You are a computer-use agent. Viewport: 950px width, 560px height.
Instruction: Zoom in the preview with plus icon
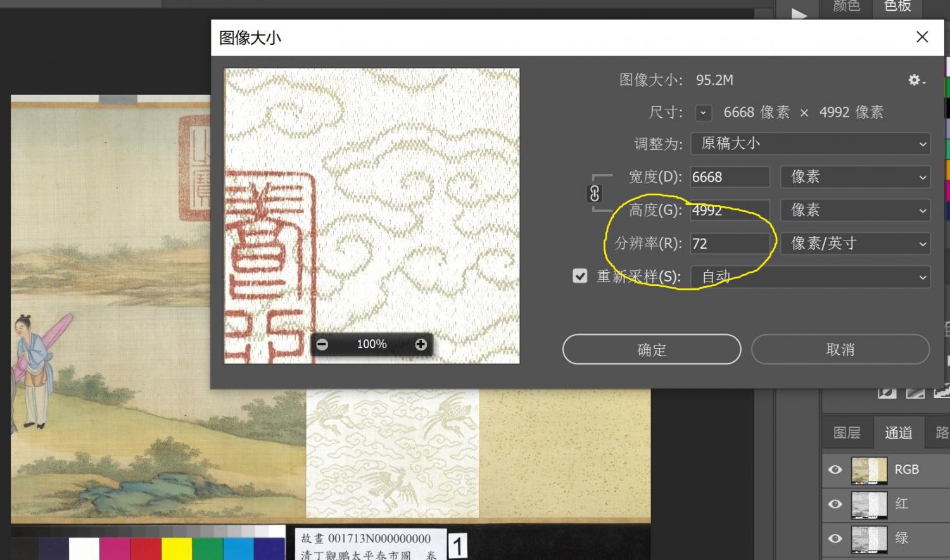click(421, 344)
